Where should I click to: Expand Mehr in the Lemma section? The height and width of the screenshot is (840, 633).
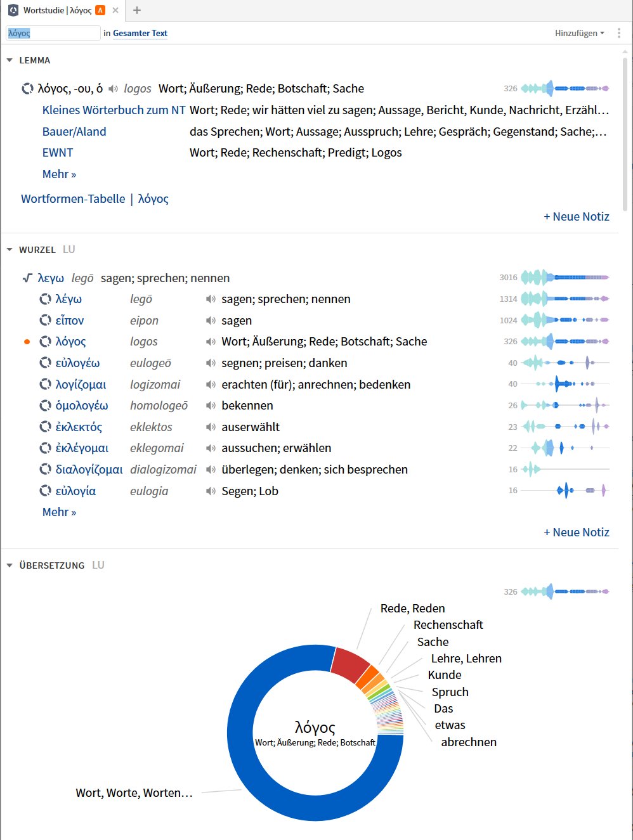(x=59, y=174)
